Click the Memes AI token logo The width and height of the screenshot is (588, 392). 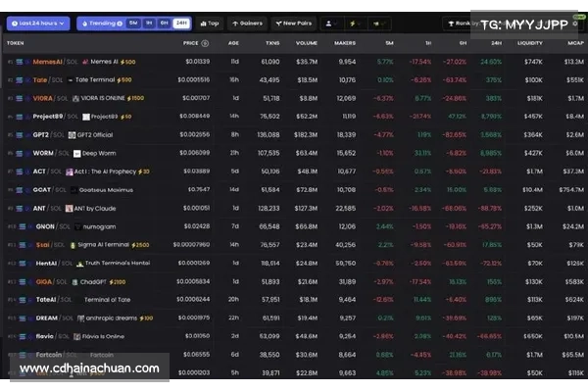tap(85, 62)
